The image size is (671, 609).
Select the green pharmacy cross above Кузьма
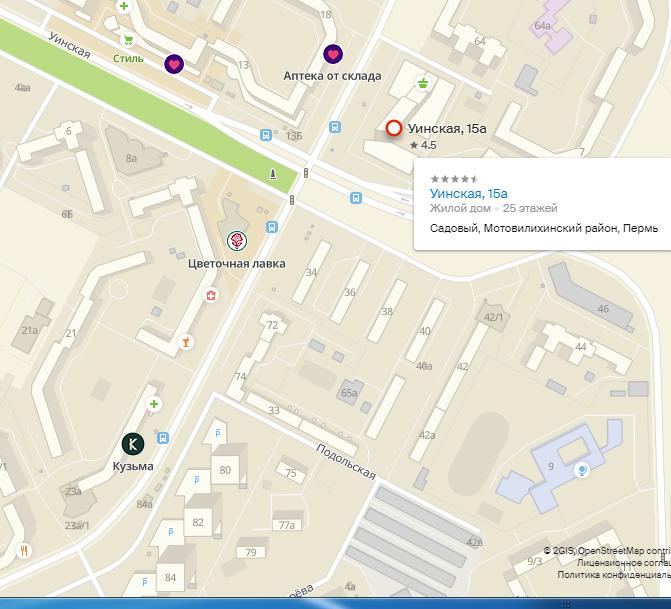[154, 404]
